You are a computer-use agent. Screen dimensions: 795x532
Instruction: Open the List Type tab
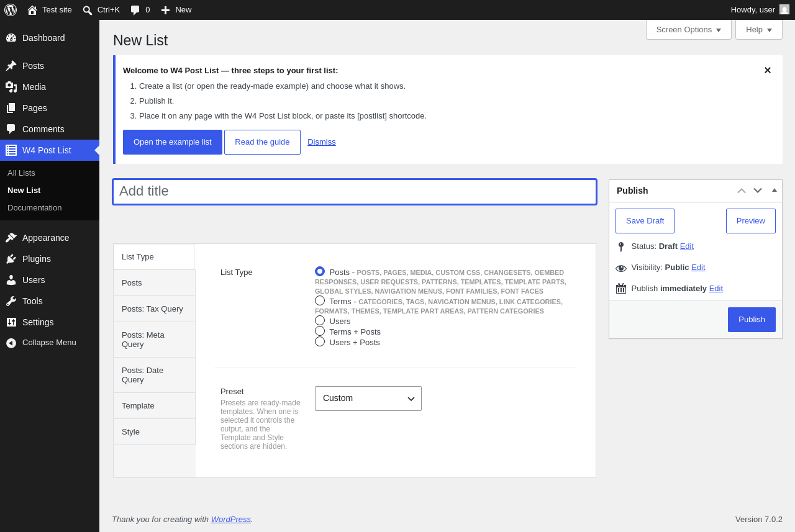(x=154, y=256)
